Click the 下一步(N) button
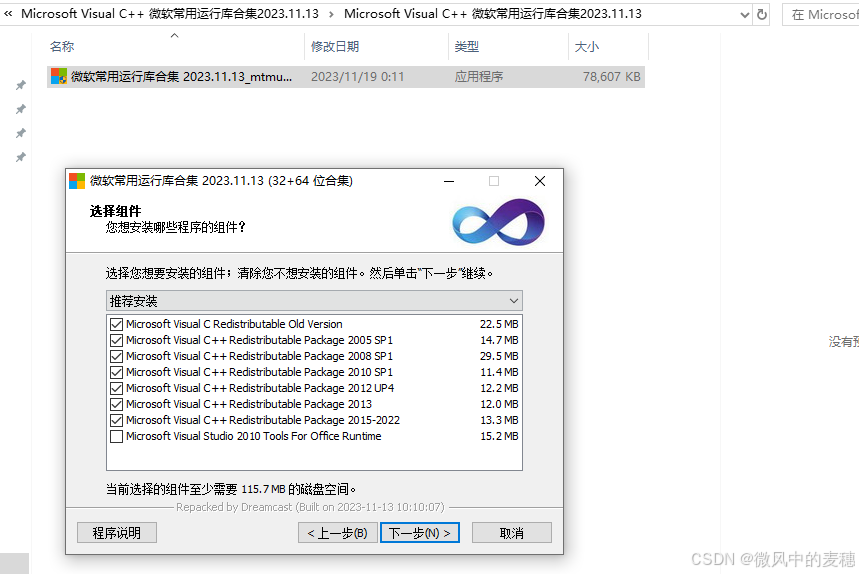This screenshot has height=574, width=859. click(420, 532)
